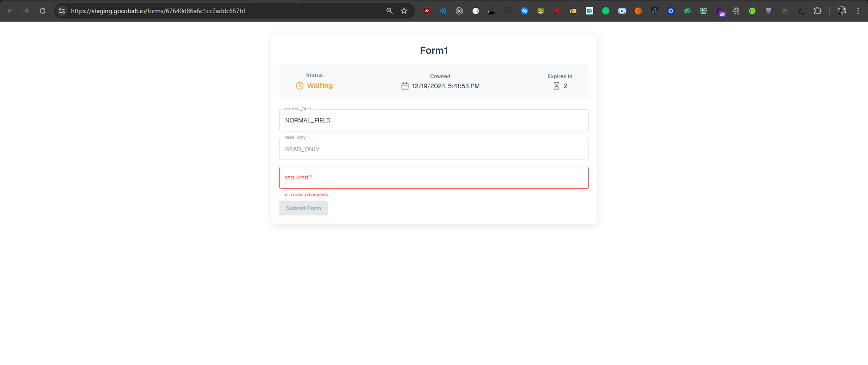Viewport: 868px width, 365px height.
Task: Click the terminal prompt '?_' extension icon
Action: (801, 11)
